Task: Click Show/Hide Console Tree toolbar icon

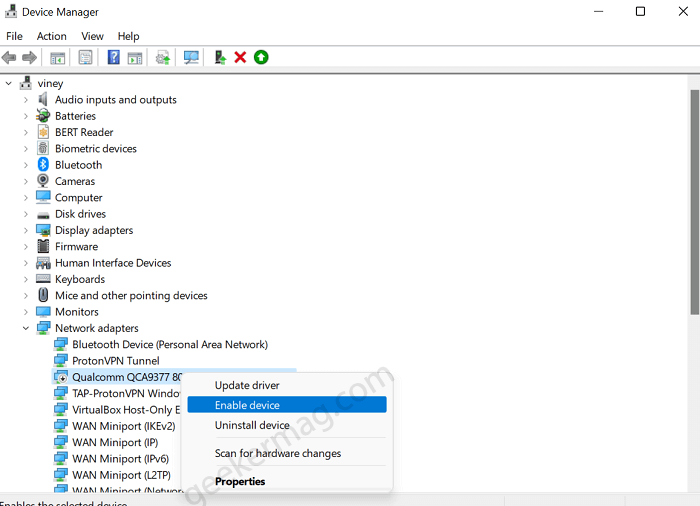Action: coord(58,58)
